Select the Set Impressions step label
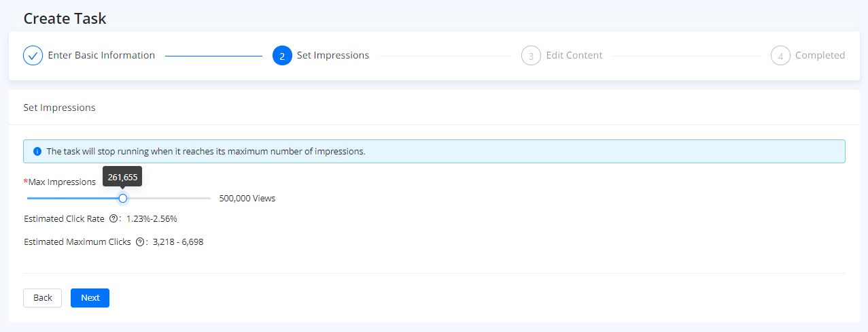868x332 pixels. 333,55
